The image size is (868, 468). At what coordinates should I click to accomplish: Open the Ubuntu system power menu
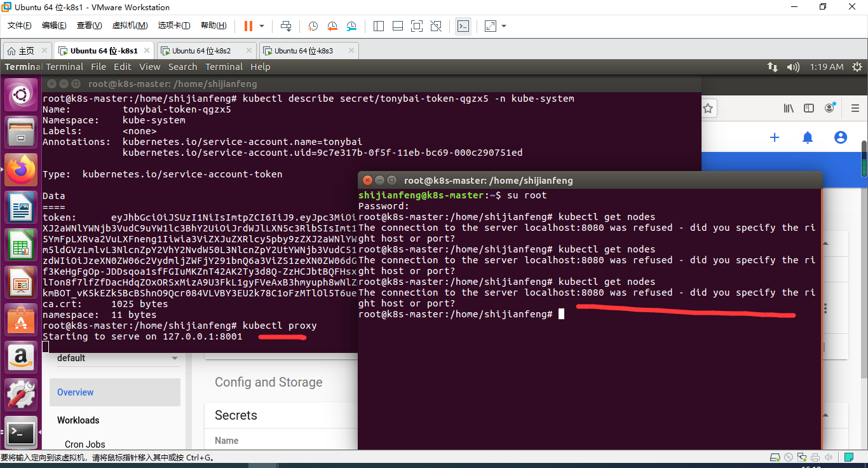click(857, 67)
